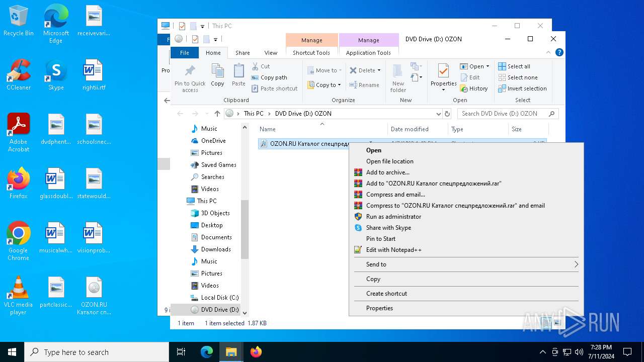Screen dimensions: 644x362
Task: Click Pin to Quick access icon
Action: click(190, 71)
